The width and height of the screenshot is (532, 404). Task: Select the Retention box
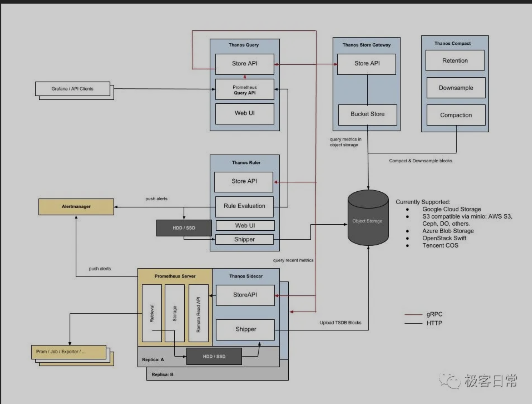455,60
